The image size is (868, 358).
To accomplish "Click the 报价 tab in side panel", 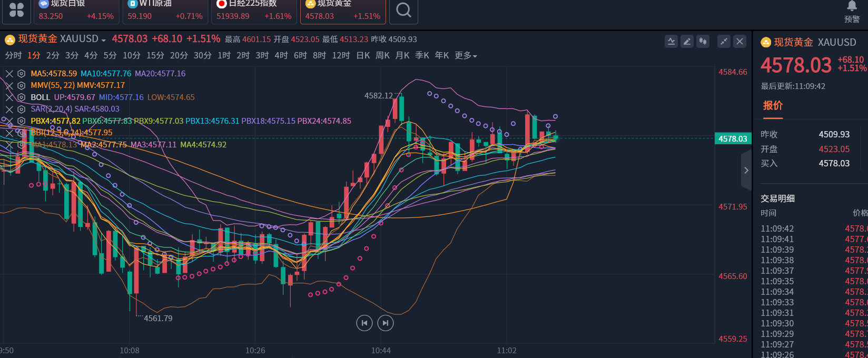I will click(773, 105).
